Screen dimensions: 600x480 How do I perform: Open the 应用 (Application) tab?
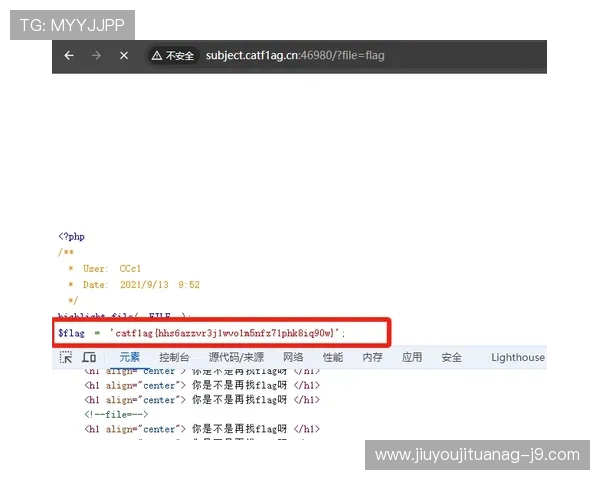pos(412,357)
